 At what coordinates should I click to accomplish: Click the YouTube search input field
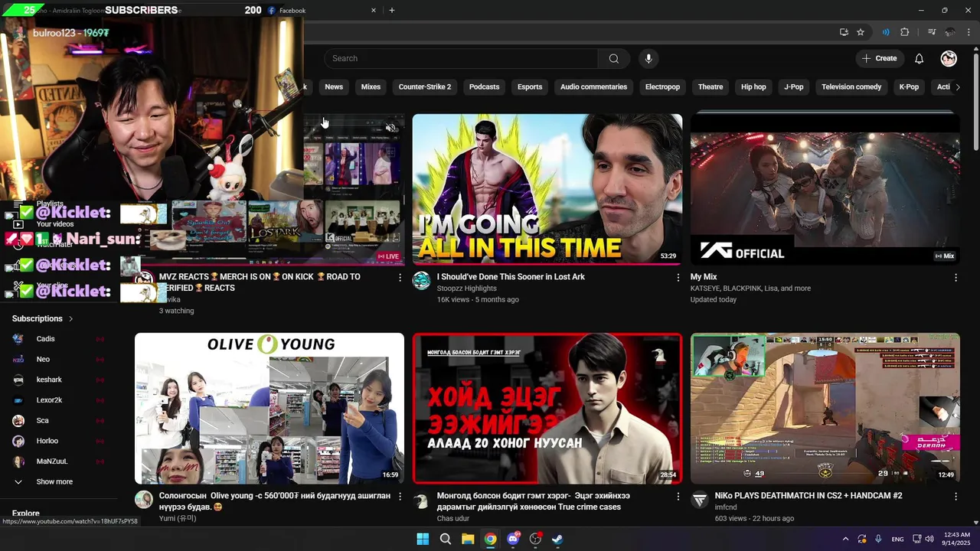[461, 58]
